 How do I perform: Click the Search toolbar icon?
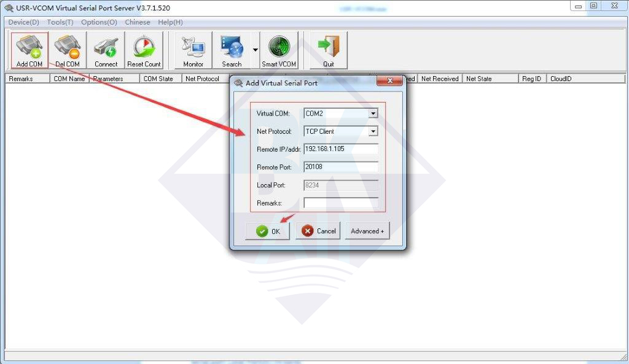pos(232,50)
